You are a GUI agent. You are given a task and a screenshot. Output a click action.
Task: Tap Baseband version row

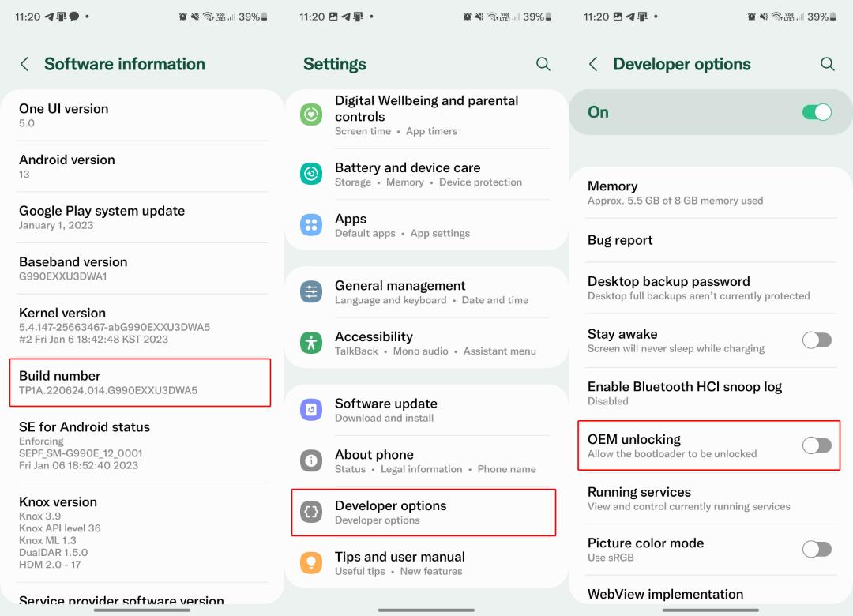[142, 269]
